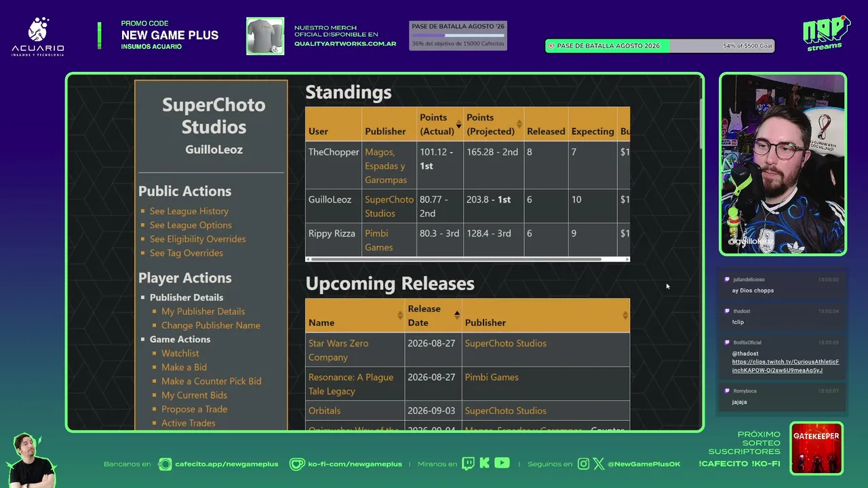
Task: Open the Watchlist link
Action: click(180, 353)
